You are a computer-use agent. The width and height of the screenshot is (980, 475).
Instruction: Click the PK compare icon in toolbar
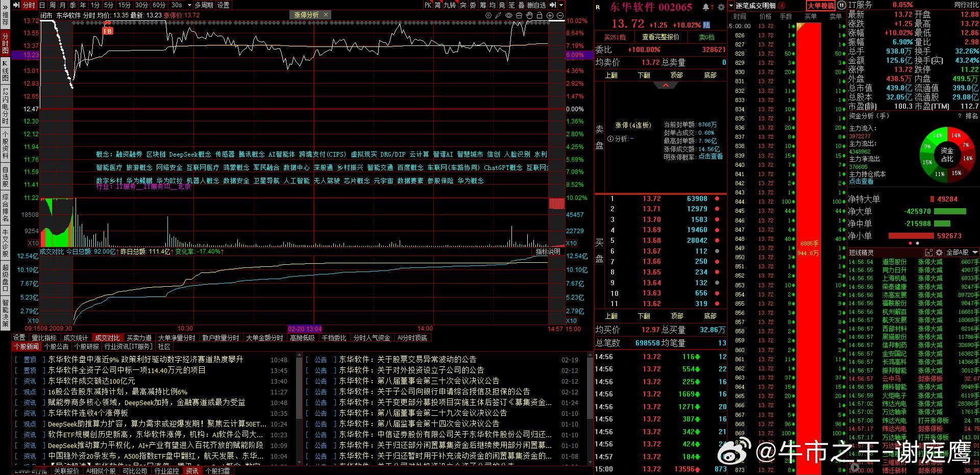point(428,5)
